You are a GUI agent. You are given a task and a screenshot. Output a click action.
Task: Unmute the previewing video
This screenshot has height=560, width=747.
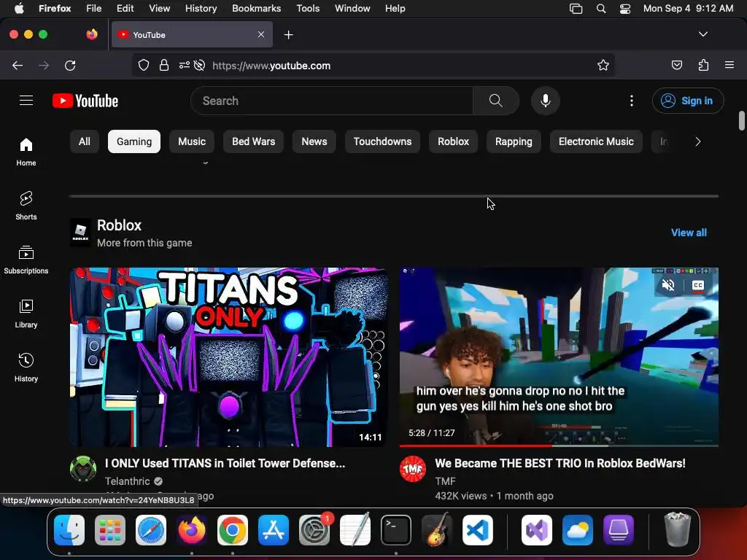668,285
